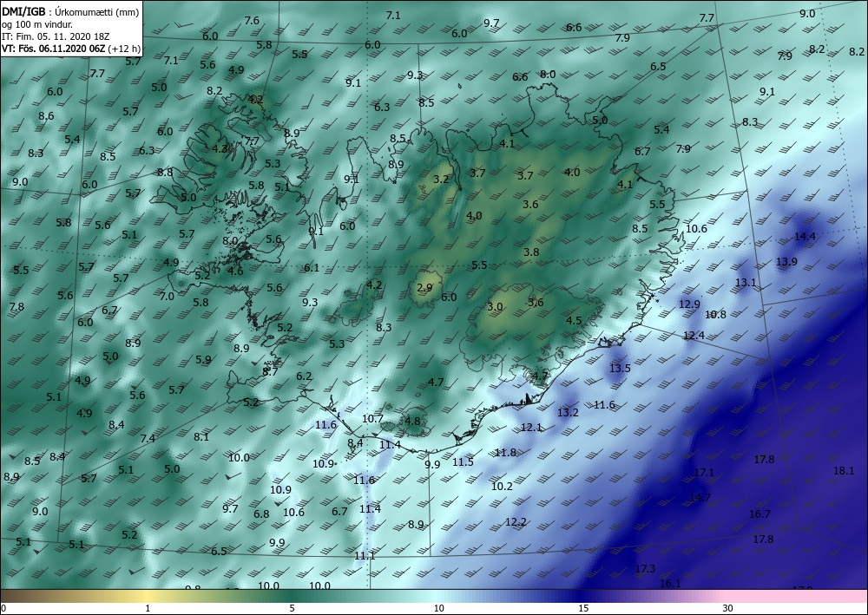Image resolution: width=868 pixels, height=615 pixels.
Task: Click the map value "17.1"
Action: click(704, 473)
